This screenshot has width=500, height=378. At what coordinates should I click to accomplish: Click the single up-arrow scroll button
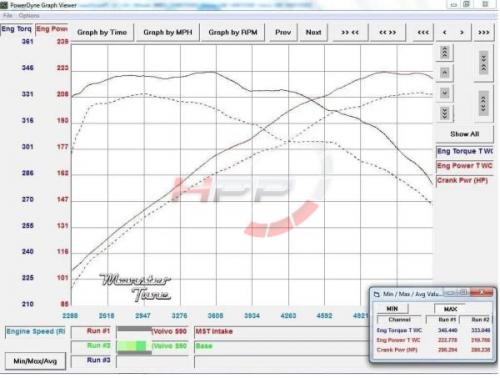point(444,73)
